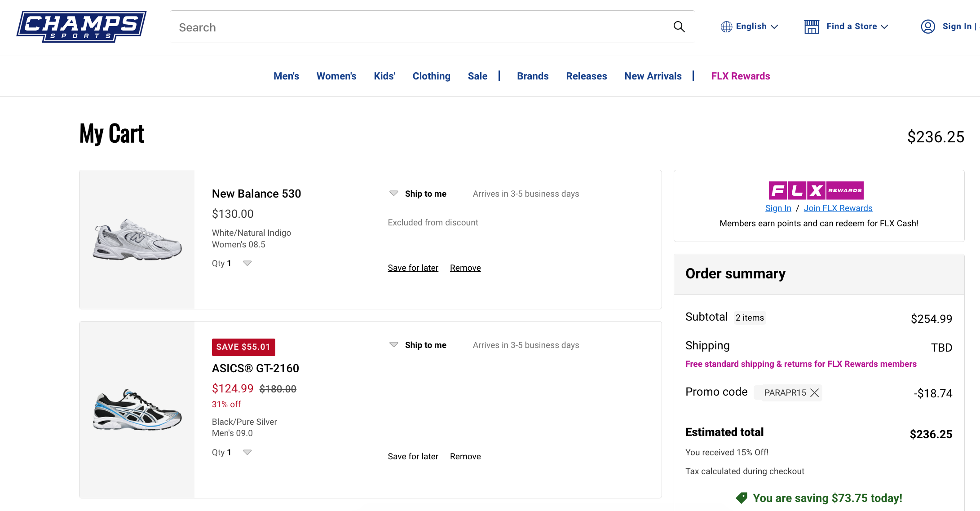Go to FLX Rewards in navigation
Screen dimensions: 980x511
(740, 76)
